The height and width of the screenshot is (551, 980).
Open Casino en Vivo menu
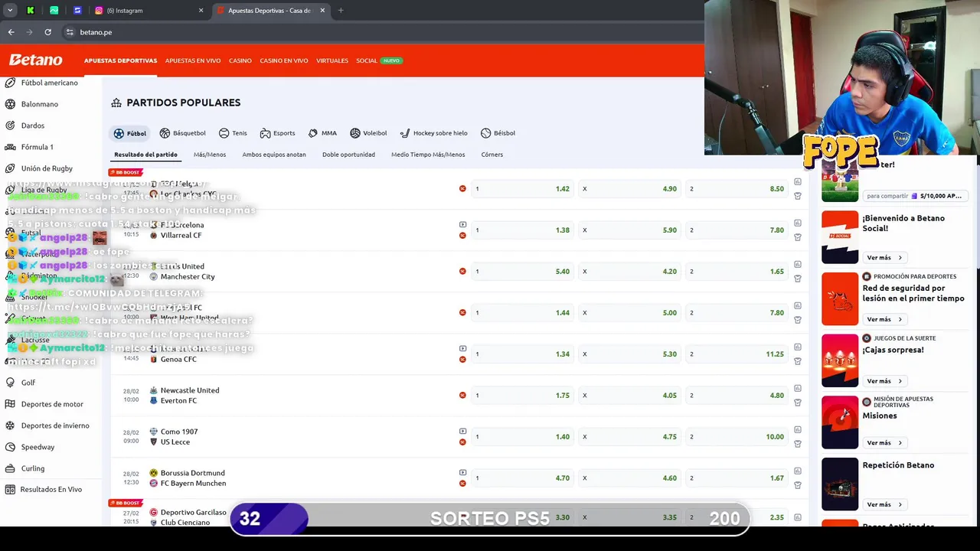click(x=283, y=60)
